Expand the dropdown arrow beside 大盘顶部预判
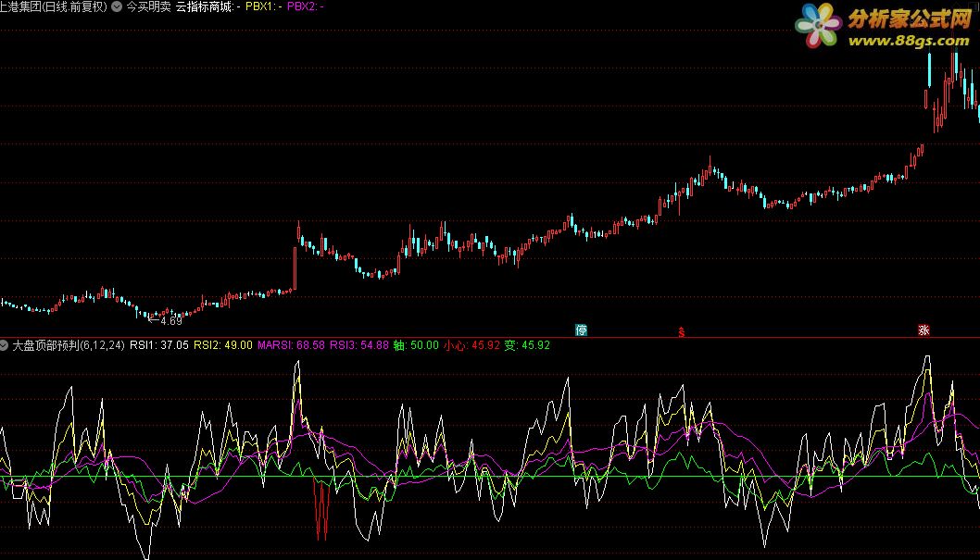 (6, 345)
